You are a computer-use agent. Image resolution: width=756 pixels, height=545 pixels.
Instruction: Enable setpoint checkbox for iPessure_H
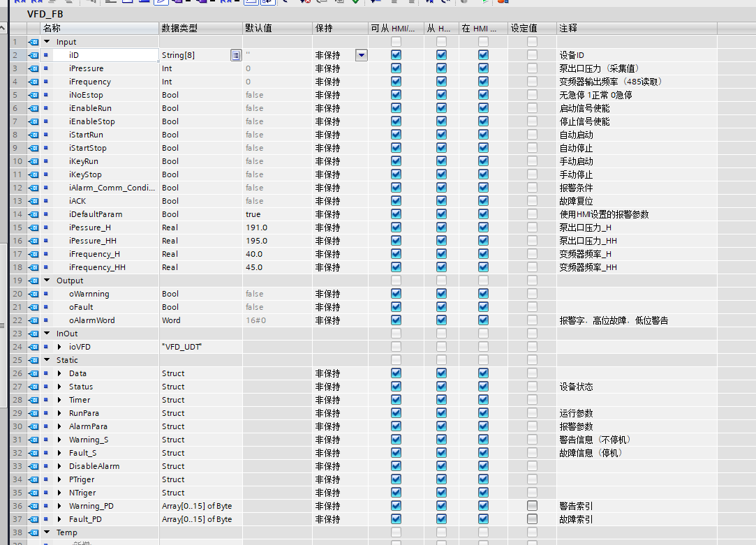[532, 227]
